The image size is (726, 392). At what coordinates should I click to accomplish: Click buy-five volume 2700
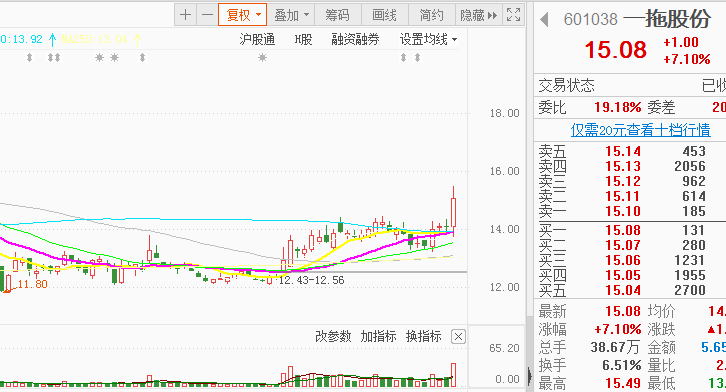[x=689, y=290]
